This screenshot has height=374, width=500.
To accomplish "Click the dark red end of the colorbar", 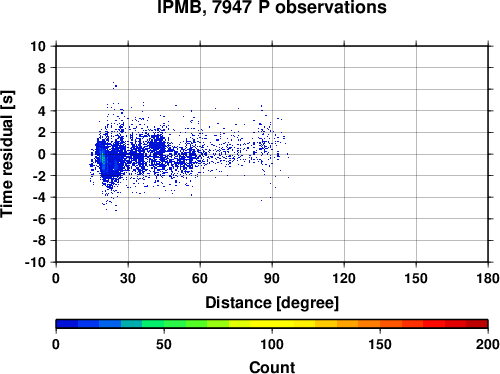I will [477, 324].
